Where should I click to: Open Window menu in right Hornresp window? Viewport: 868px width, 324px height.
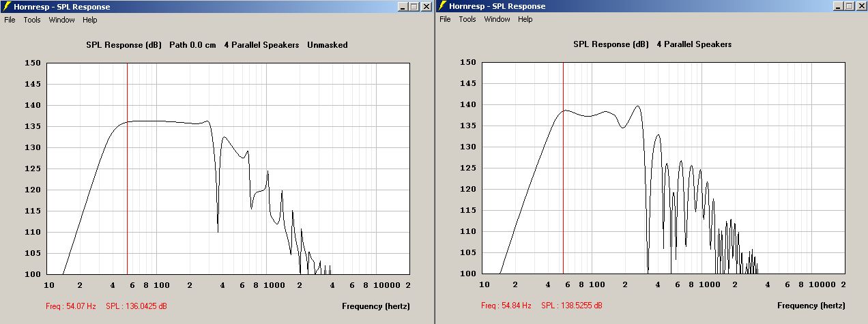[497, 19]
